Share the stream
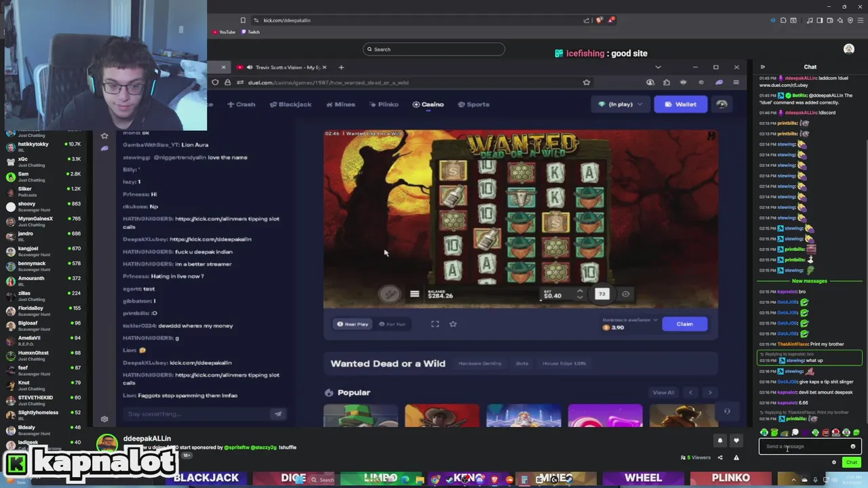868x488 pixels. (x=720, y=457)
